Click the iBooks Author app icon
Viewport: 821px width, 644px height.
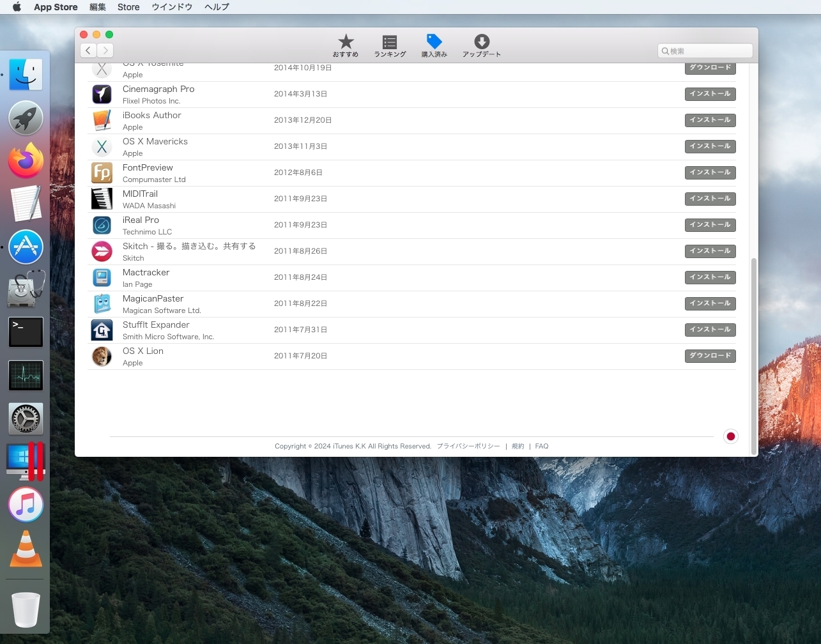coord(102,120)
